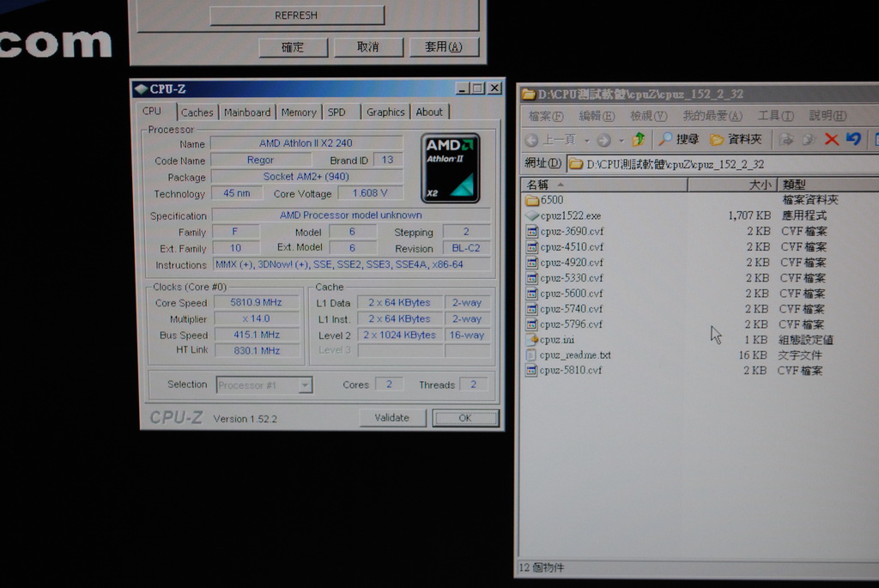Open the 編輯(E) menu

[x=597, y=116]
